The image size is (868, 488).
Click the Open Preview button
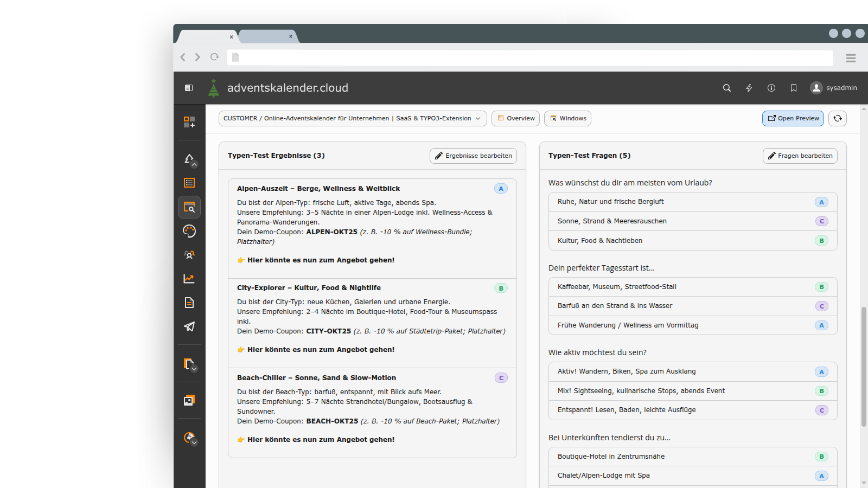(793, 118)
